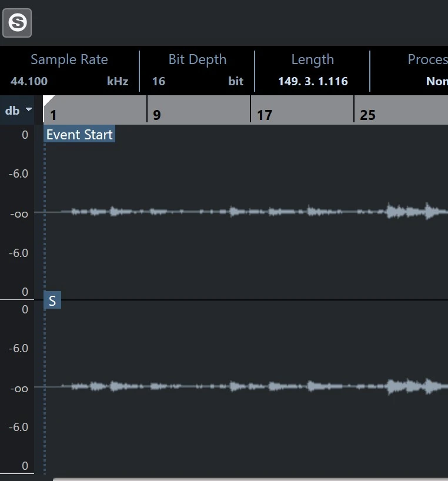The image size is (448, 481).
Task: Click the length value 149. 3. 1.116
Action: click(313, 81)
